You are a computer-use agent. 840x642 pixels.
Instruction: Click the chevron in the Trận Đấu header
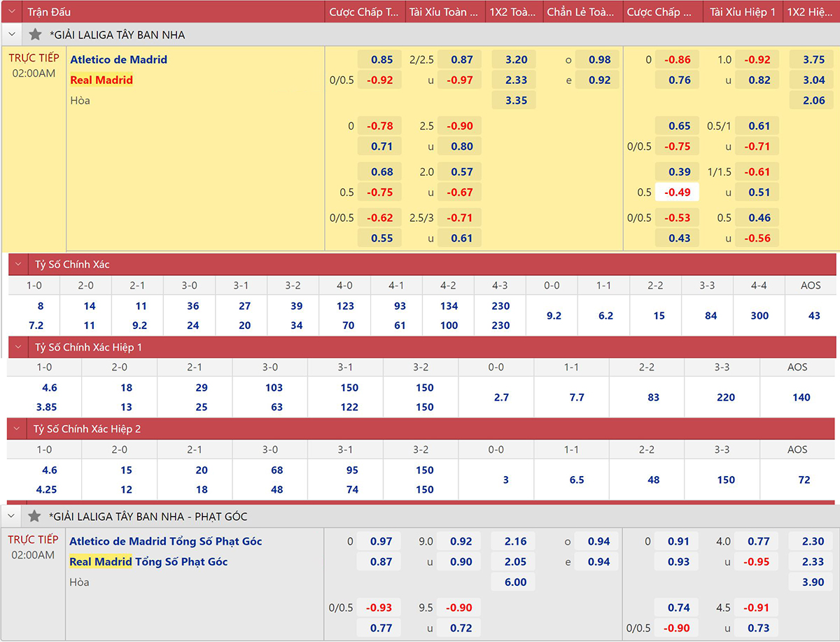tap(11, 12)
